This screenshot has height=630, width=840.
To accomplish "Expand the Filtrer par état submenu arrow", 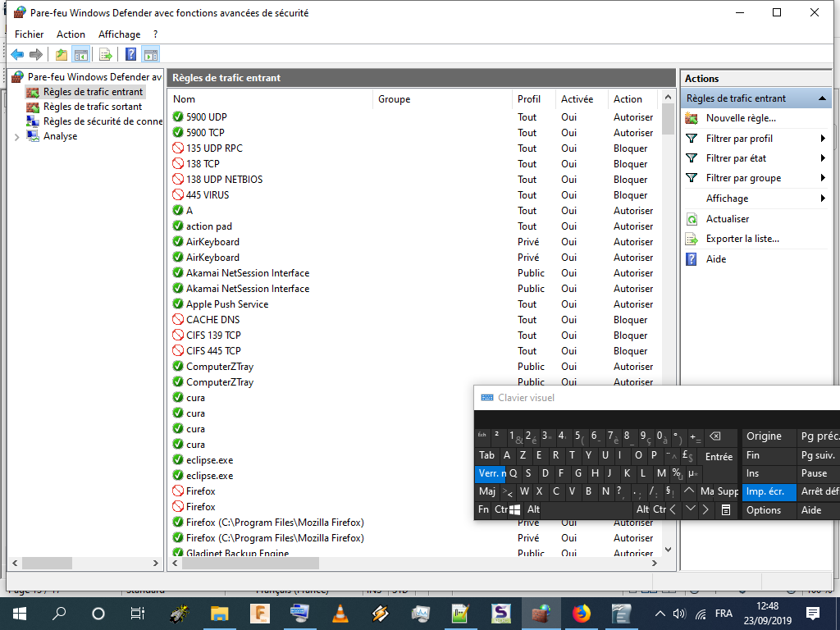I will 823,158.
